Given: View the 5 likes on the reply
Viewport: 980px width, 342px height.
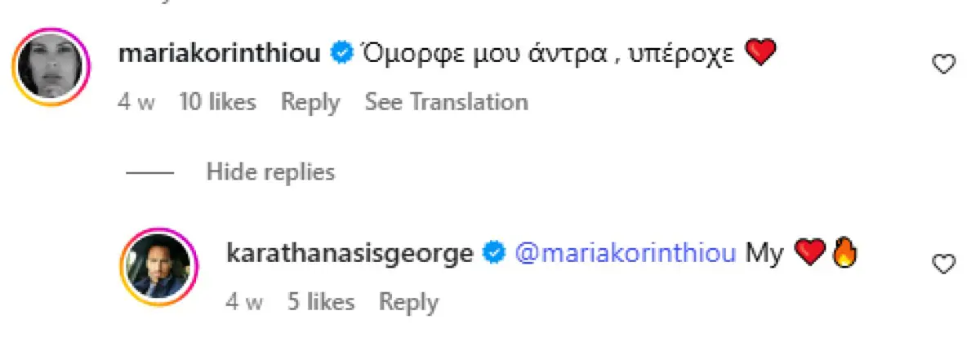Looking at the screenshot, I should [x=321, y=302].
